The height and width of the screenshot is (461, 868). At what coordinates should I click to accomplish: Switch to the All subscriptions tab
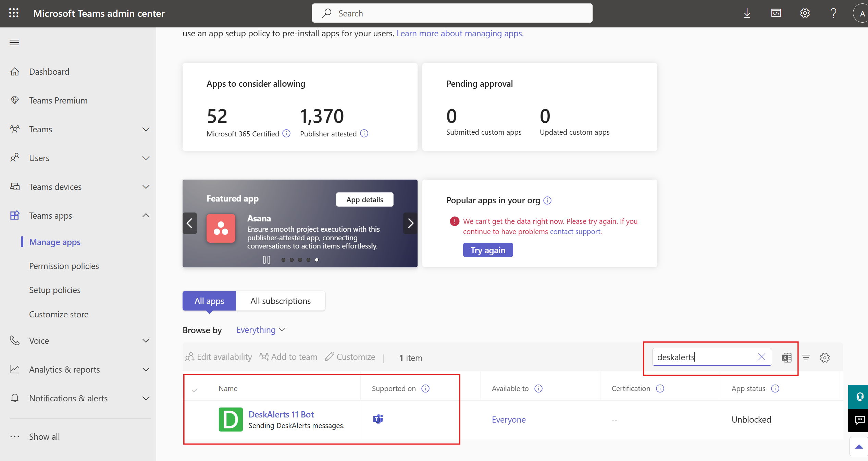[280, 301]
